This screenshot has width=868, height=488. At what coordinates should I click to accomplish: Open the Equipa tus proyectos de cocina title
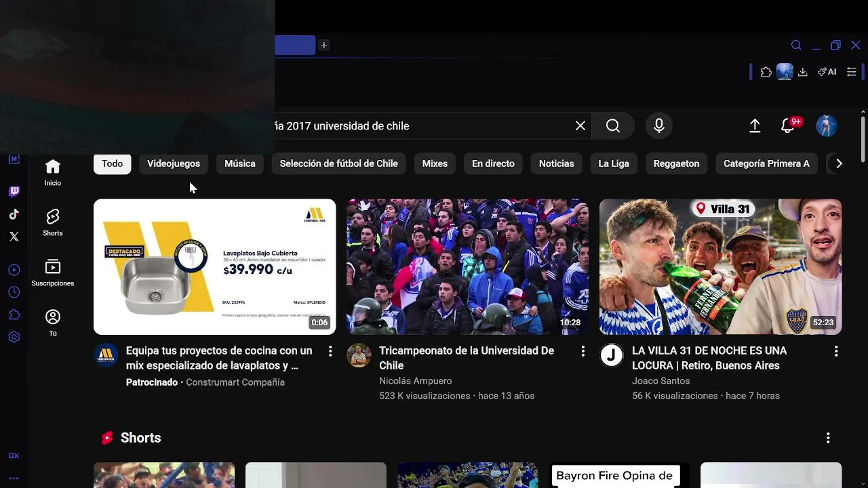[x=219, y=358]
